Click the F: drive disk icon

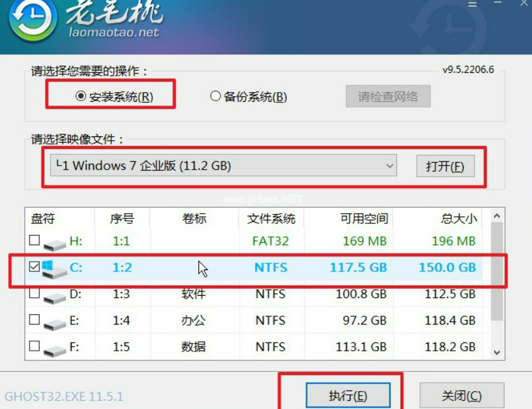(54, 349)
